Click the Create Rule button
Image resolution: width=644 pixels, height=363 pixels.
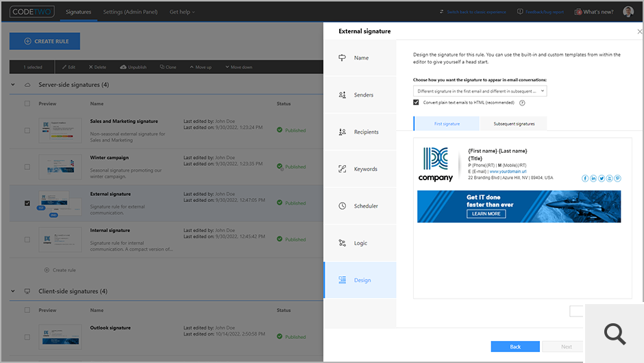(x=45, y=41)
